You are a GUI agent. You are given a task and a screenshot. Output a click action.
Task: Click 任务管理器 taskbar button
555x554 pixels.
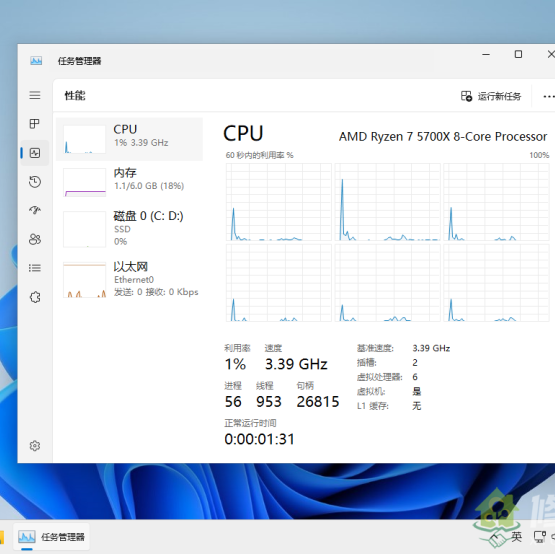click(x=52, y=537)
